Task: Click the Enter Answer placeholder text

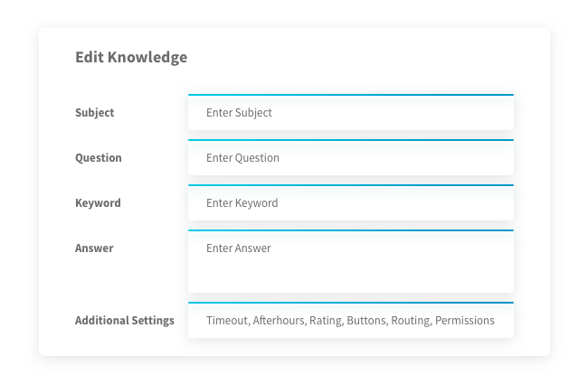Action: [238, 248]
